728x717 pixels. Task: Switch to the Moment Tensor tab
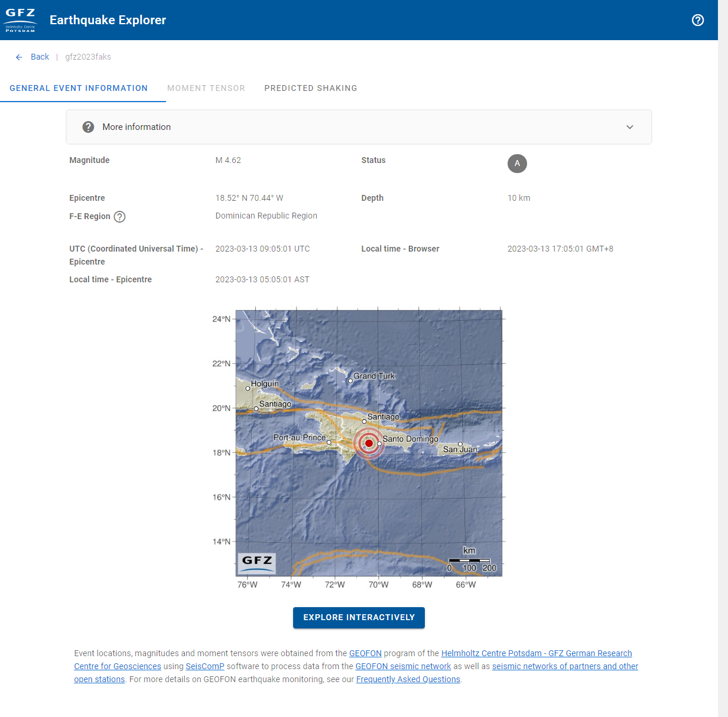(206, 88)
